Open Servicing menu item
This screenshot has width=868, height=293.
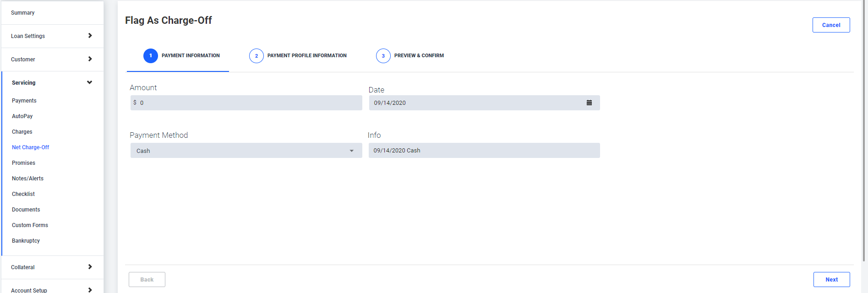pos(53,83)
